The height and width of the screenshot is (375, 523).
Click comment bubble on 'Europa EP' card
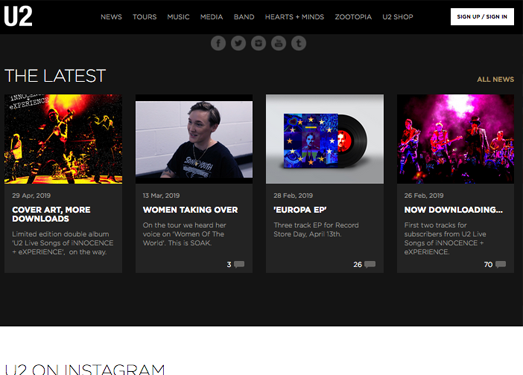click(370, 265)
